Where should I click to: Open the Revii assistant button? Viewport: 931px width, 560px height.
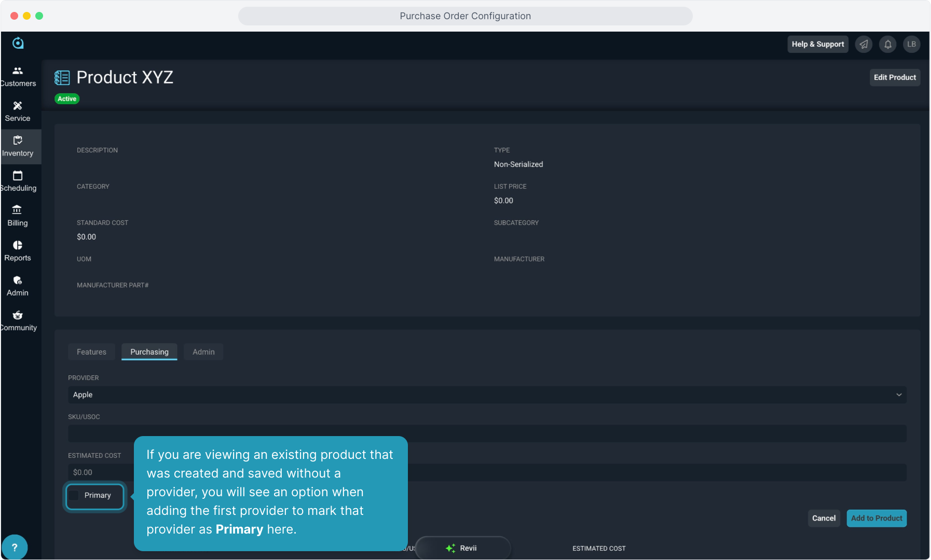(x=462, y=548)
